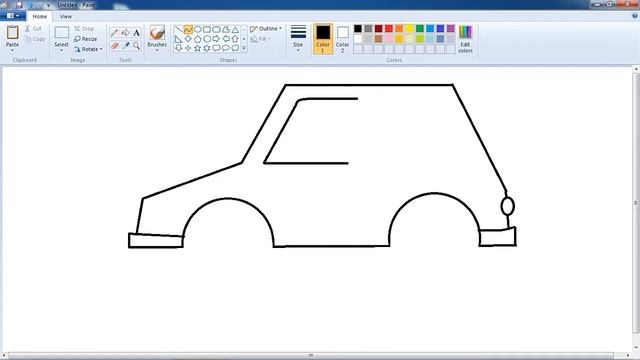Pick the purple color swatch
Screen dimensions: 640x360
pos(451,29)
